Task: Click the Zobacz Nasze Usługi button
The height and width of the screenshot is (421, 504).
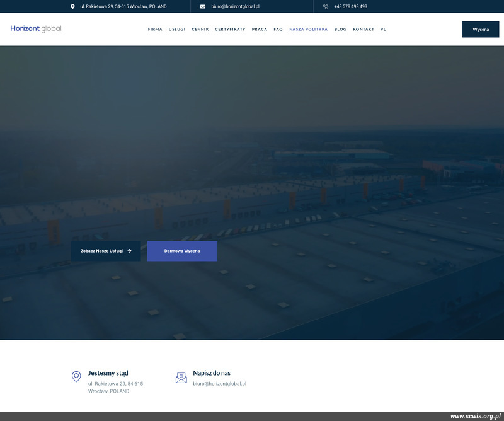Action: point(106,251)
